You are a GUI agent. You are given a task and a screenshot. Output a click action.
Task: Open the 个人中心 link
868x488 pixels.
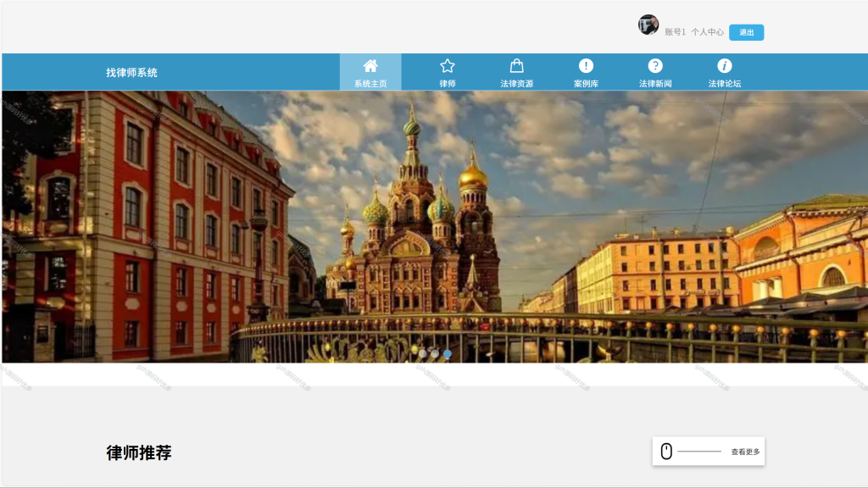tap(708, 32)
